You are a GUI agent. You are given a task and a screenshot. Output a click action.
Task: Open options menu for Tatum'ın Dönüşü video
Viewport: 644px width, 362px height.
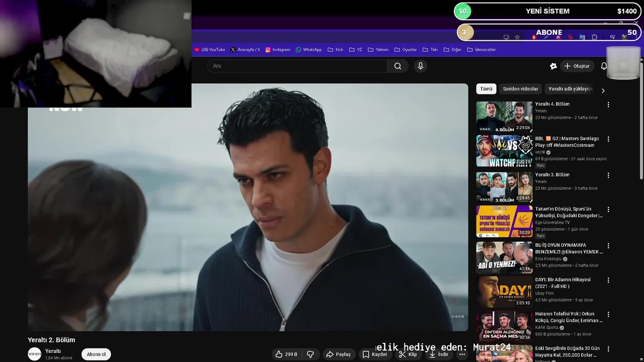point(608,209)
